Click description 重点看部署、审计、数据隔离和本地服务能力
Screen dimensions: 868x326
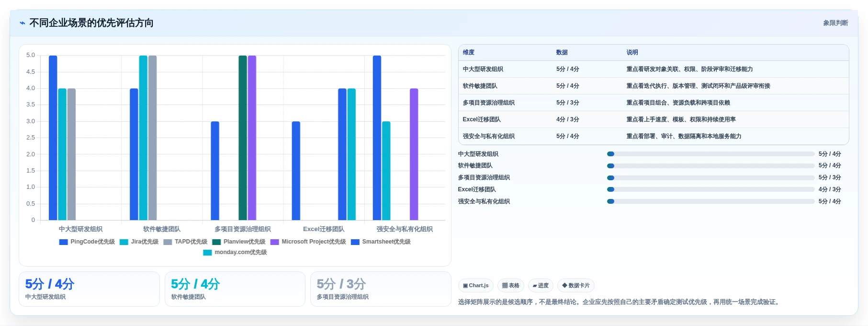(684, 137)
